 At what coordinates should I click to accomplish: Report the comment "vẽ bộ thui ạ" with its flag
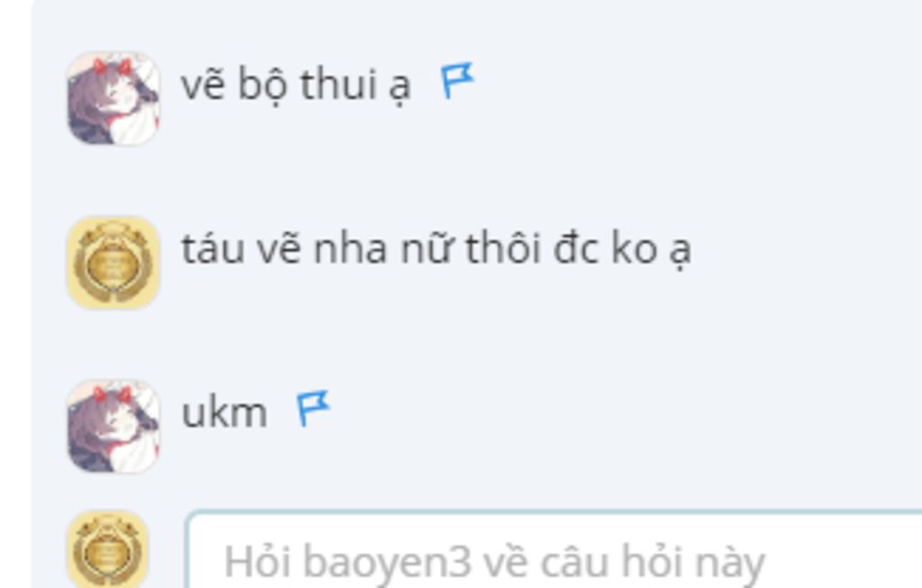pyautogui.click(x=456, y=80)
